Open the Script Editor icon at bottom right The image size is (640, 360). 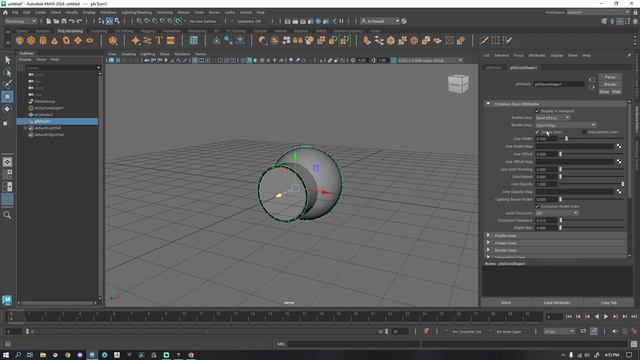pos(634,344)
